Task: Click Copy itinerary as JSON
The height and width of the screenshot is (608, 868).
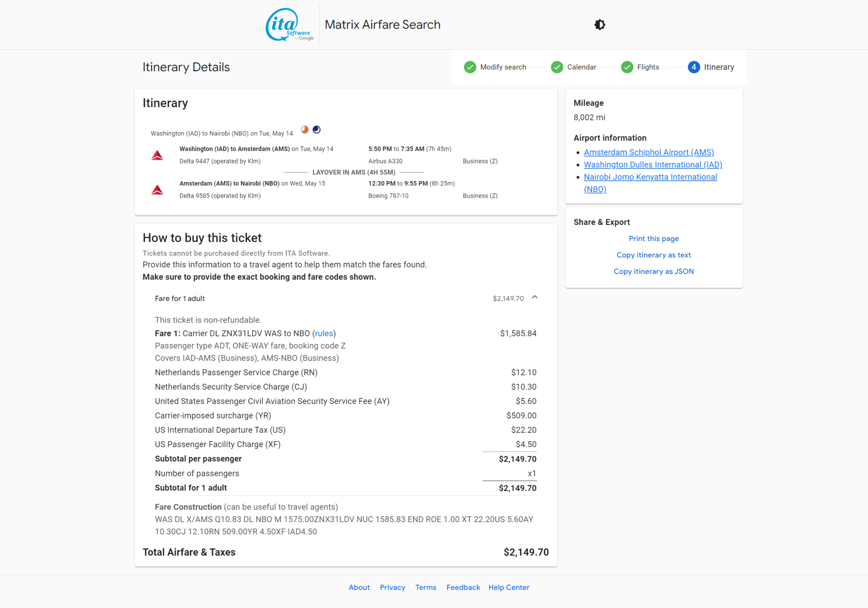Action: pos(653,272)
